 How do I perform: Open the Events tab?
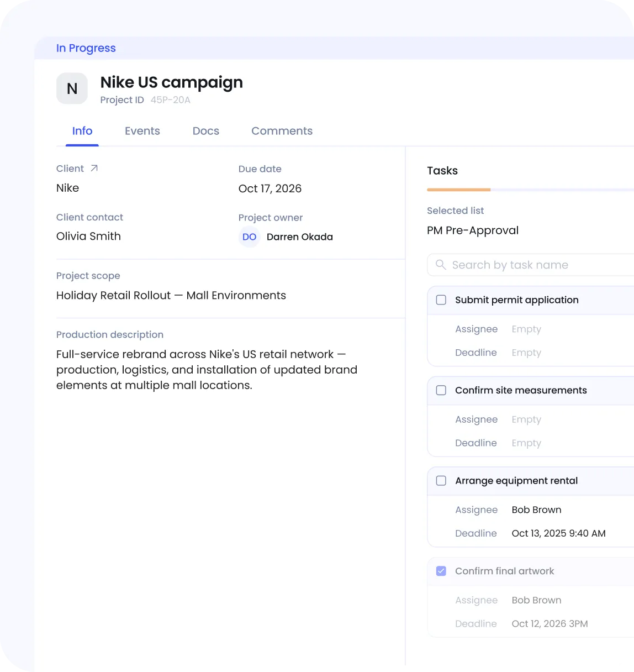142,131
